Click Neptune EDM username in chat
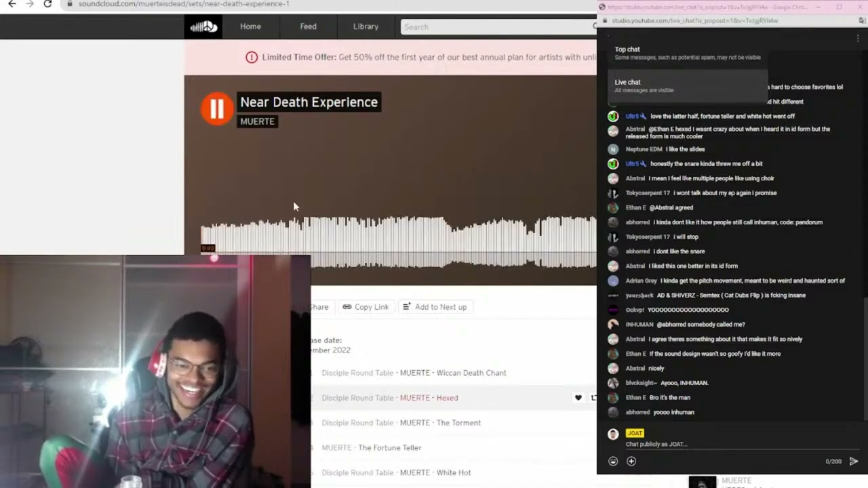The width and height of the screenshot is (868, 488). click(x=644, y=149)
